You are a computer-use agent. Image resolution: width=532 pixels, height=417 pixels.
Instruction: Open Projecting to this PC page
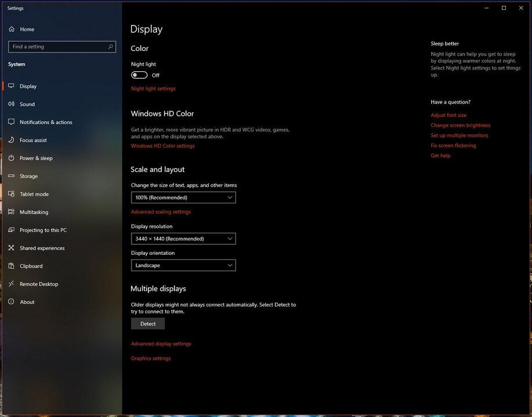coord(61,230)
